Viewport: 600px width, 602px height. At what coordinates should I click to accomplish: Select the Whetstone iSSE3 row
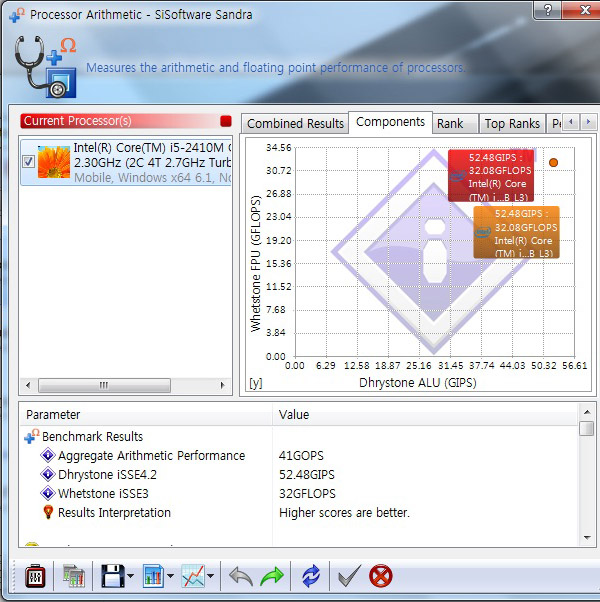[299, 493]
